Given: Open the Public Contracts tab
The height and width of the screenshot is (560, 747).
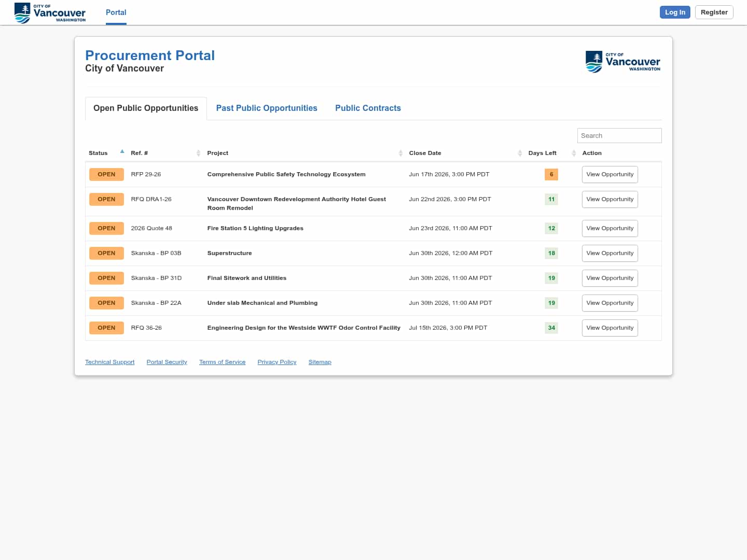Looking at the screenshot, I should [368, 108].
